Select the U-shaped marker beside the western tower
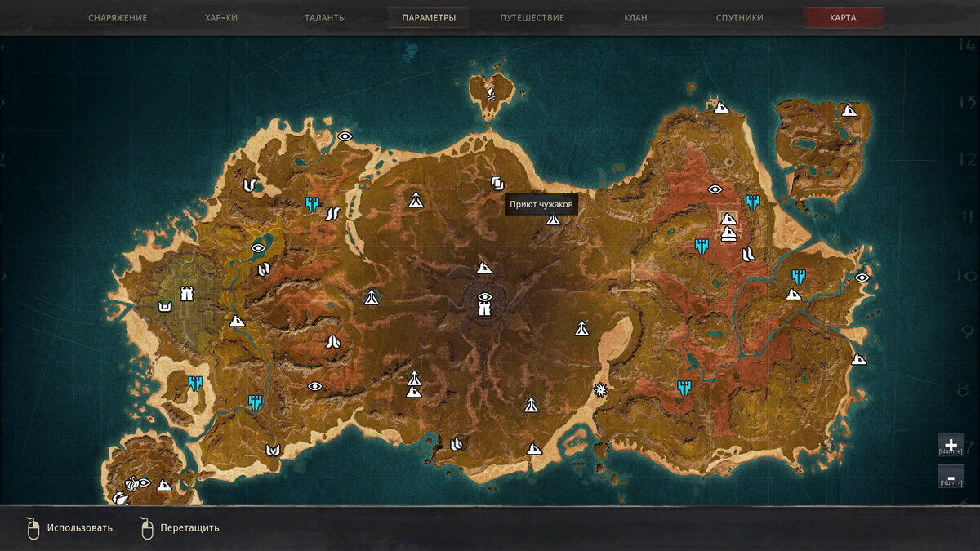 [165, 306]
